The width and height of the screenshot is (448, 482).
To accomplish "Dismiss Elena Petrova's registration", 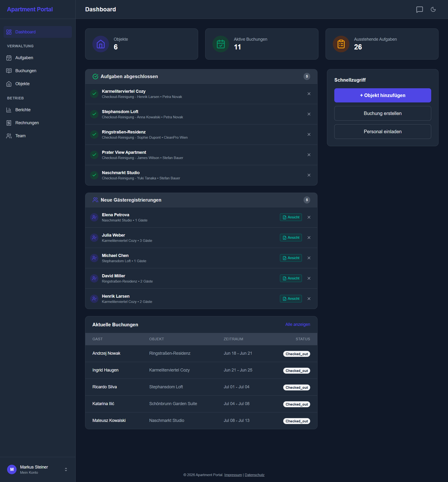I will pos(309,217).
